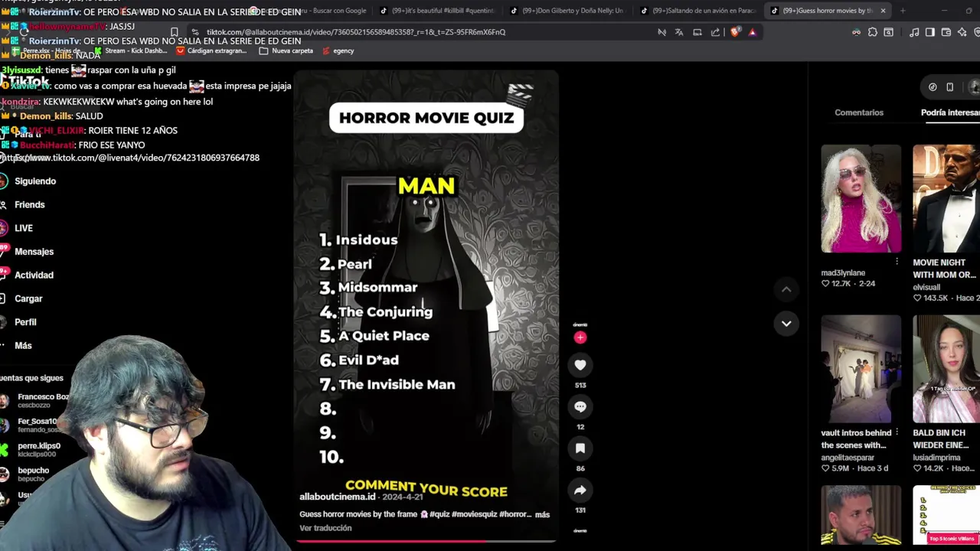Image resolution: width=980 pixels, height=551 pixels.
Task: Open the video comments bubble icon
Action: coord(580,407)
